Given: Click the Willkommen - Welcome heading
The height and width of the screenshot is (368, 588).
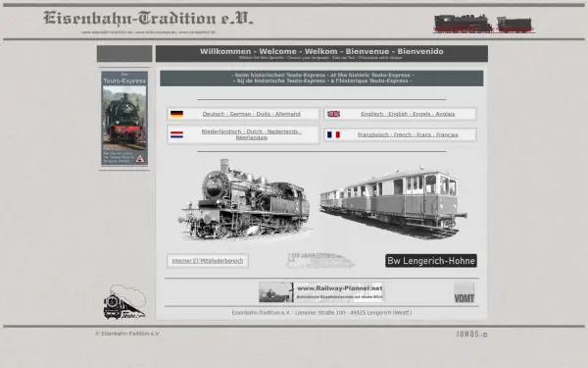Looking at the screenshot, I should [x=321, y=51].
